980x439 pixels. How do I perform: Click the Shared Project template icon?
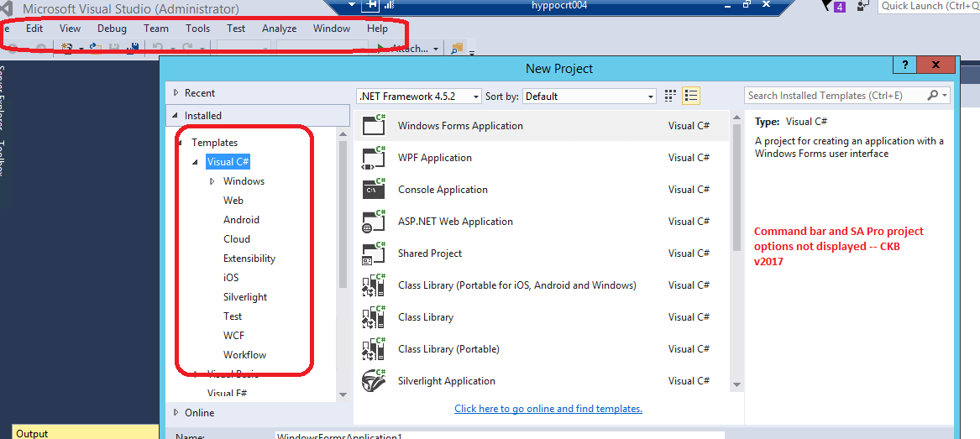tap(375, 253)
